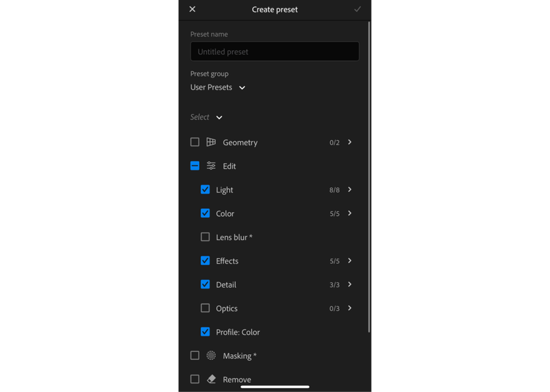Uncheck the Color settings checkbox

click(x=205, y=213)
